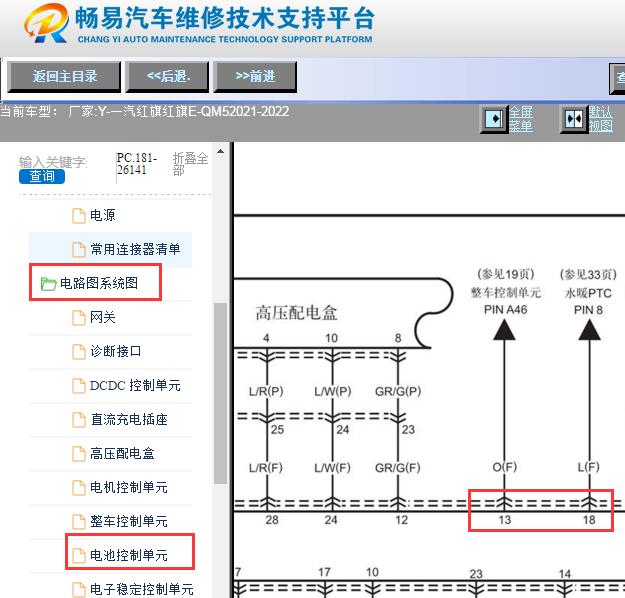The height and width of the screenshot is (598, 625).
Task: Collapse all with 折叠全部
Action: 190,164
